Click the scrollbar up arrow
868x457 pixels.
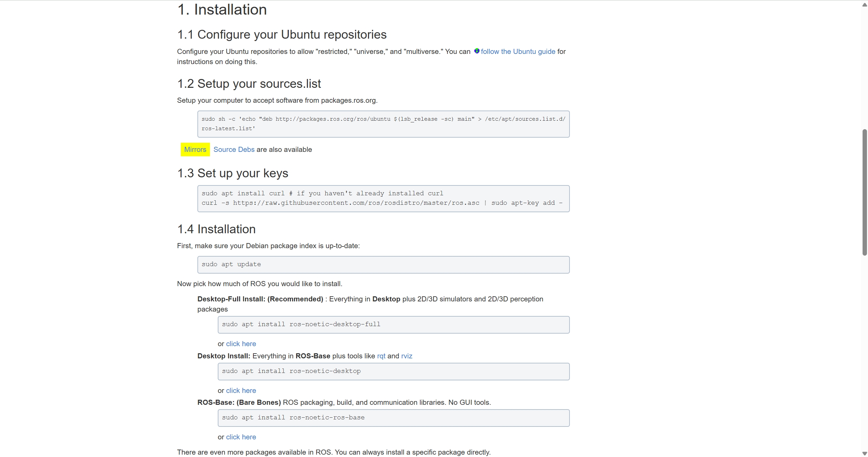click(865, 5)
